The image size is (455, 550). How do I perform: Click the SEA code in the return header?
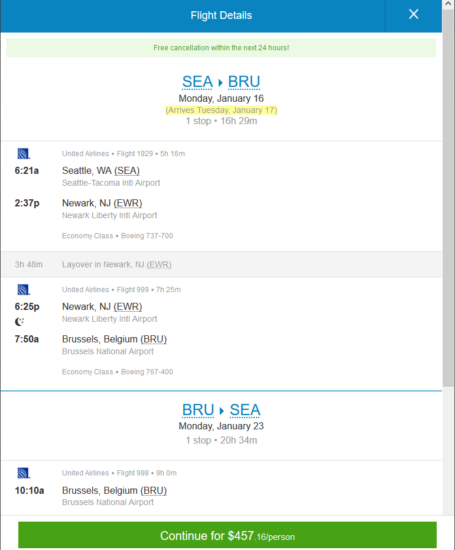[x=245, y=410]
